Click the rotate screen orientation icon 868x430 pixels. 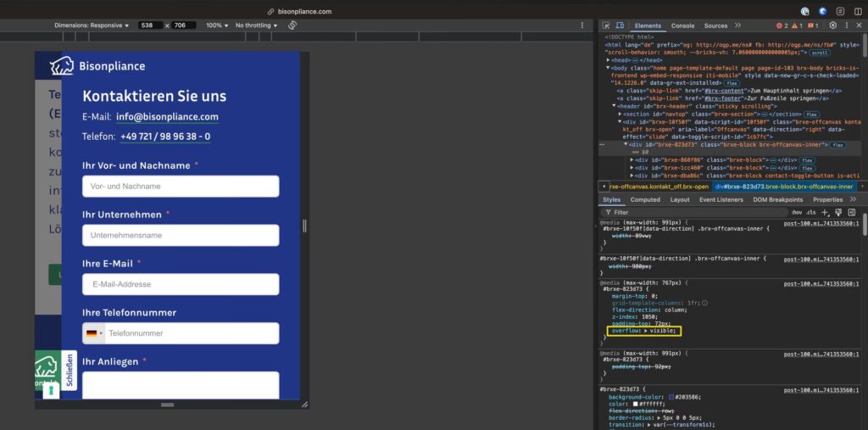coord(292,25)
